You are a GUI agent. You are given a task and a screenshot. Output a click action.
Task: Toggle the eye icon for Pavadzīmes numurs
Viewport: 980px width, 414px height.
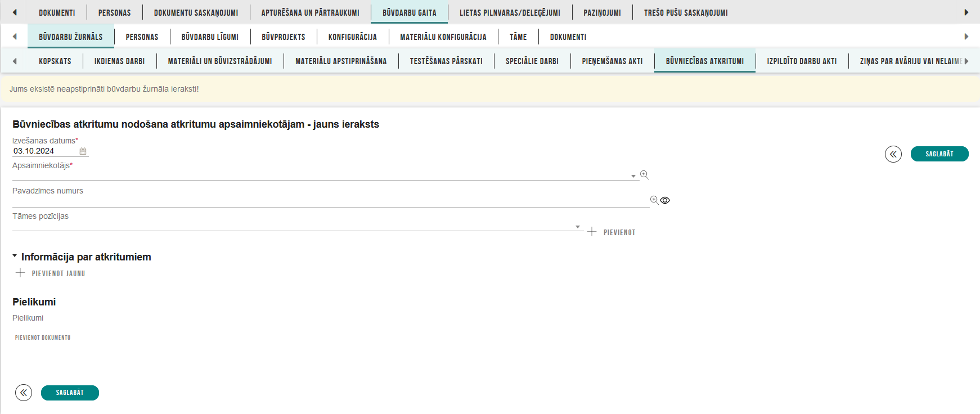click(x=665, y=200)
